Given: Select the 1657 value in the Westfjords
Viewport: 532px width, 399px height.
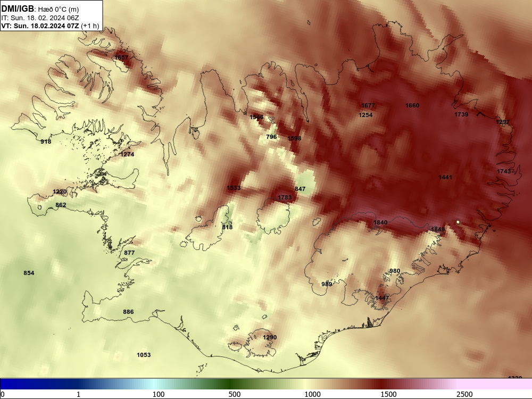Looking at the screenshot, I should 121,57.
